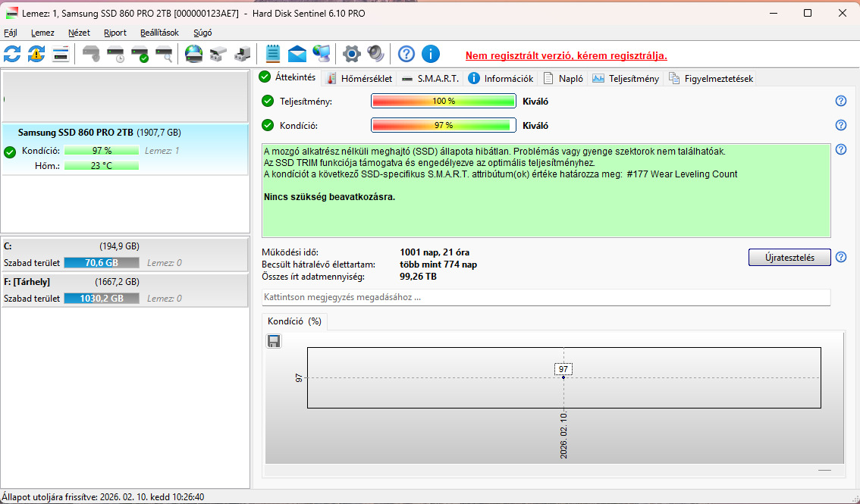The width and height of the screenshot is (860, 504).
Task: Click the sidebar 97 % Kondíció bar
Action: click(x=102, y=151)
